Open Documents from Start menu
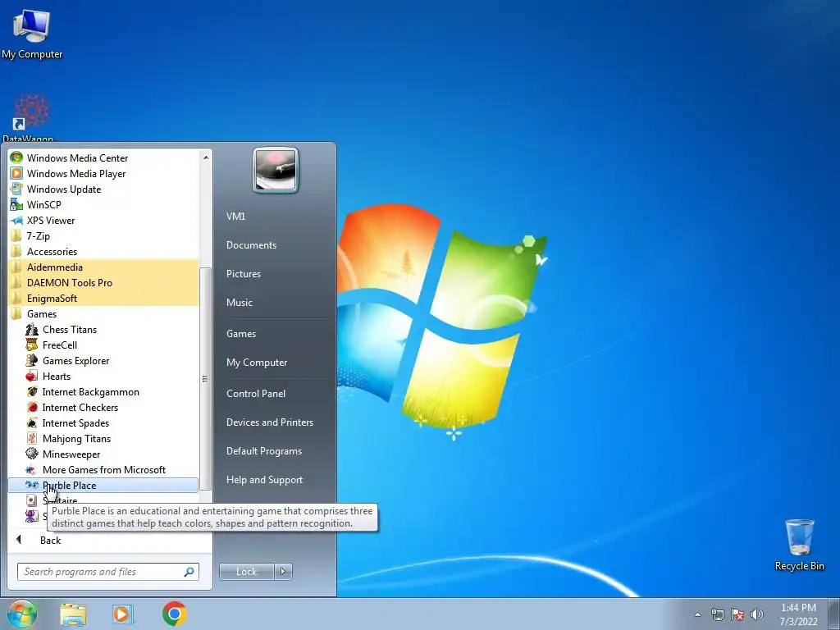 pos(251,244)
